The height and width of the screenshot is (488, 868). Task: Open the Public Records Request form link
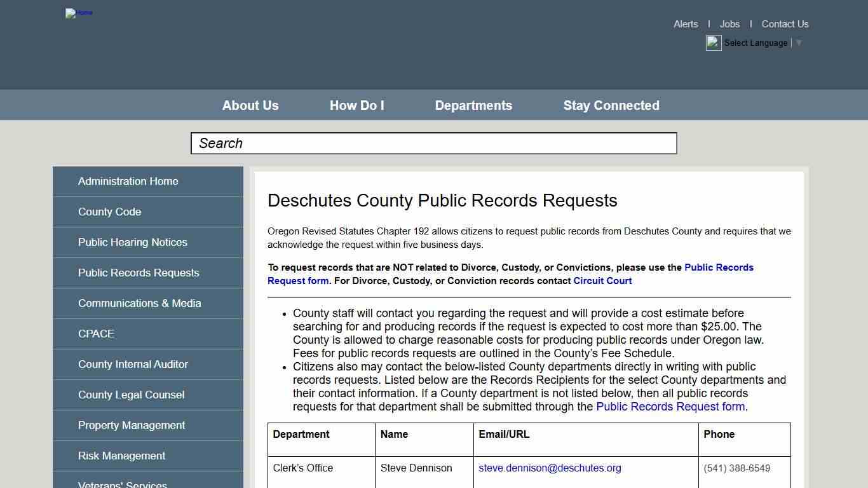coord(719,268)
